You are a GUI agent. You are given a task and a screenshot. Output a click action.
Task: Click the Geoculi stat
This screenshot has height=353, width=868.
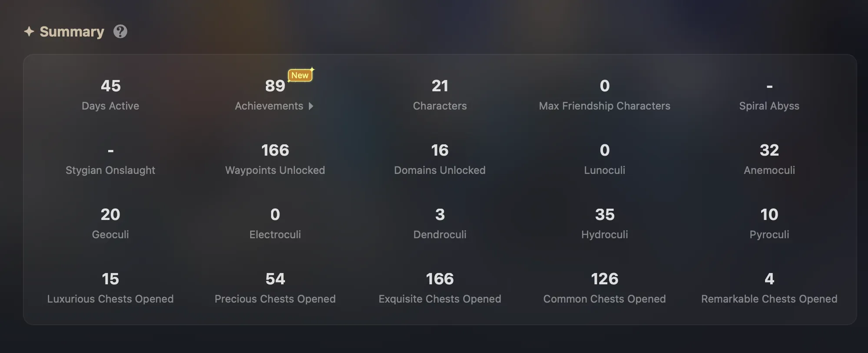pyautogui.click(x=110, y=224)
